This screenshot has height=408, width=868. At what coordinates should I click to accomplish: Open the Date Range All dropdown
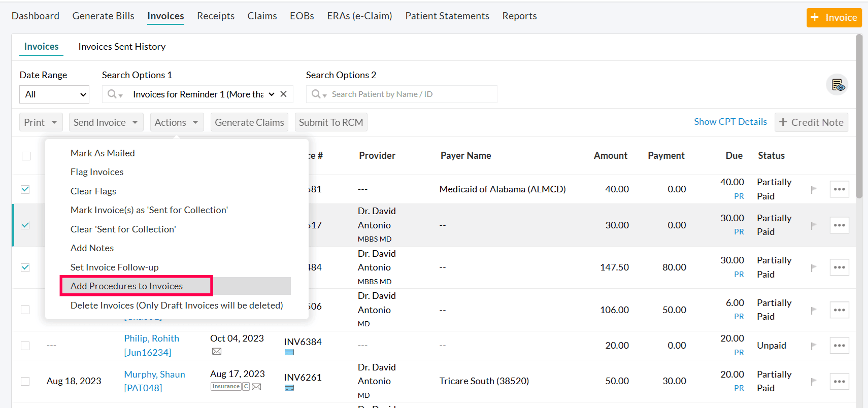(x=54, y=94)
